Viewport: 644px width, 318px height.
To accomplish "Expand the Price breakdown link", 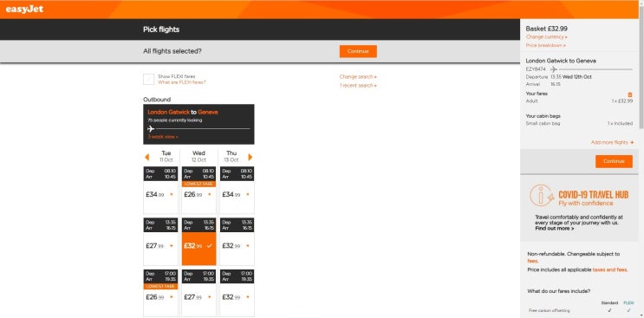I will click(x=546, y=45).
